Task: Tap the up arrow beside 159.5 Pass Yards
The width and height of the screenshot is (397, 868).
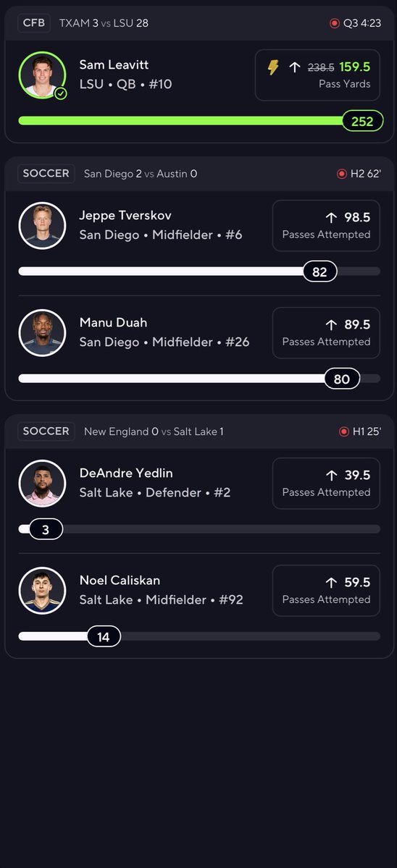Action: click(295, 67)
